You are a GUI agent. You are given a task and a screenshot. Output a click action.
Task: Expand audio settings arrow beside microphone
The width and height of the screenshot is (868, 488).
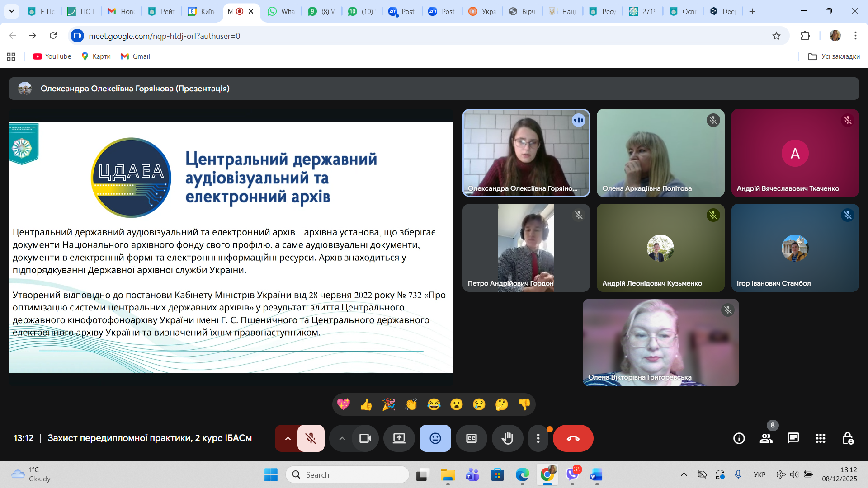pyautogui.click(x=288, y=438)
